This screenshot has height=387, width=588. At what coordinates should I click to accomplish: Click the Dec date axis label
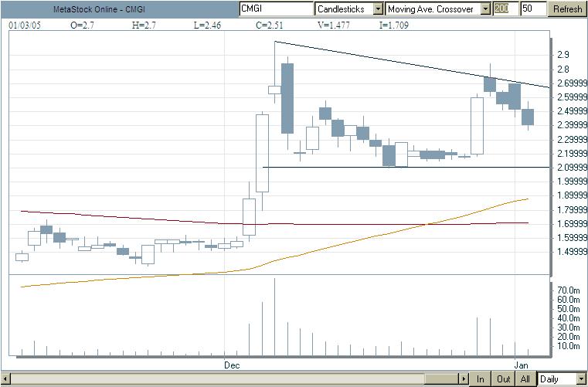coord(231,365)
